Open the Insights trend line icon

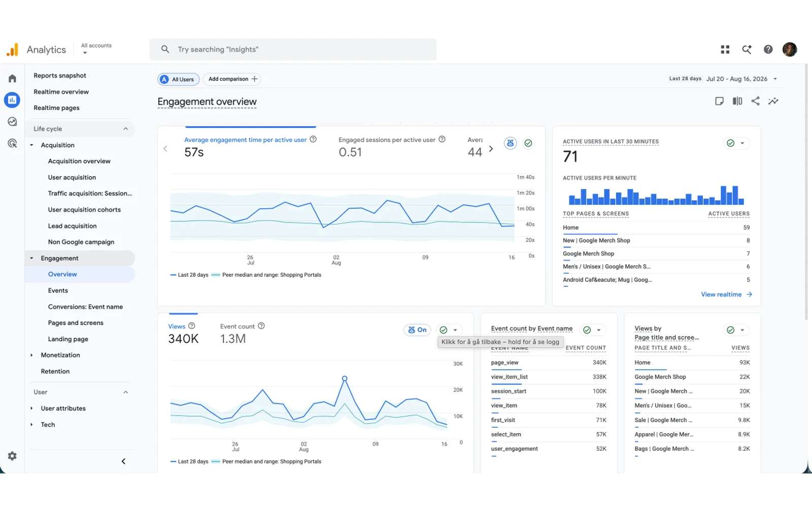coord(773,101)
